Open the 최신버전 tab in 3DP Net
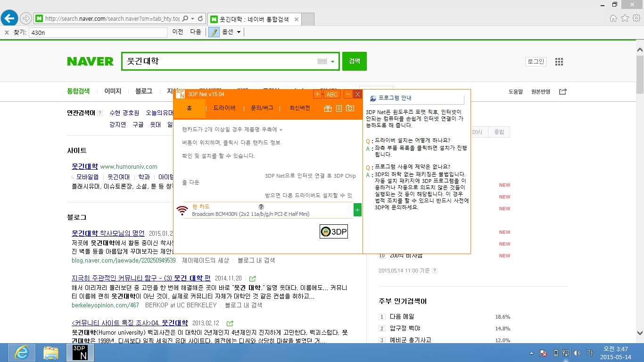Screen dimensions: 644x362 pyautogui.click(x=300, y=108)
